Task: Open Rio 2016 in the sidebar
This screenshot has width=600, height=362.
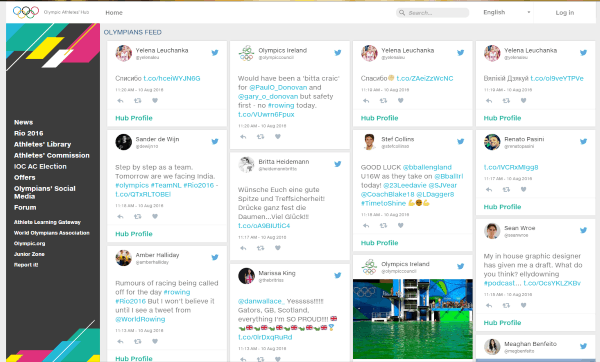Action: 29,133
